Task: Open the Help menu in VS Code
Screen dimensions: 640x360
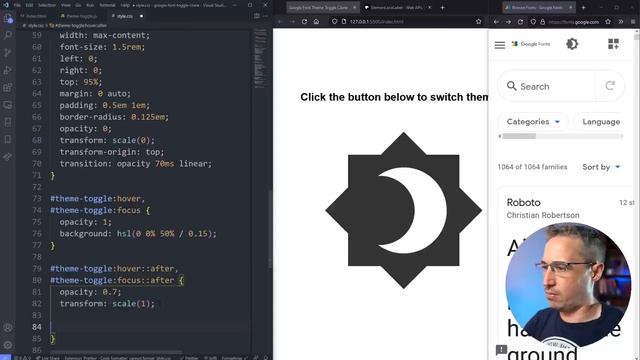Action: (x=125, y=5)
